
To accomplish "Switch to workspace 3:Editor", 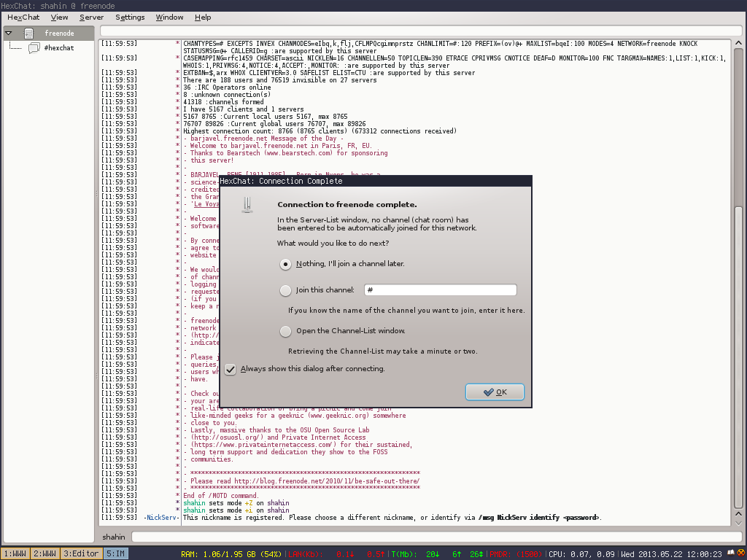I will click(81, 554).
